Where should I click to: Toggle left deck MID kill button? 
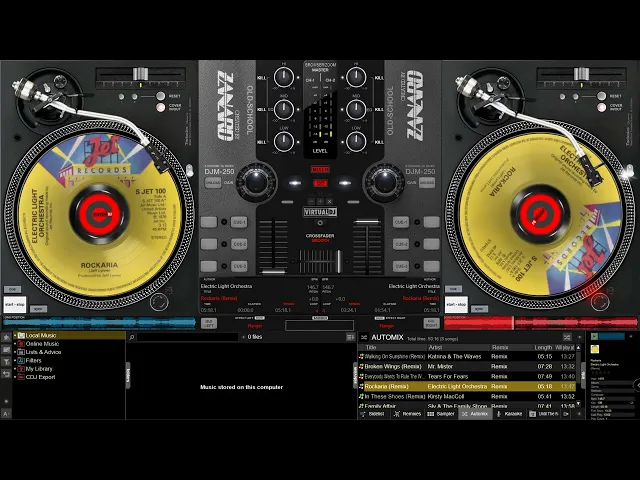pos(261,109)
